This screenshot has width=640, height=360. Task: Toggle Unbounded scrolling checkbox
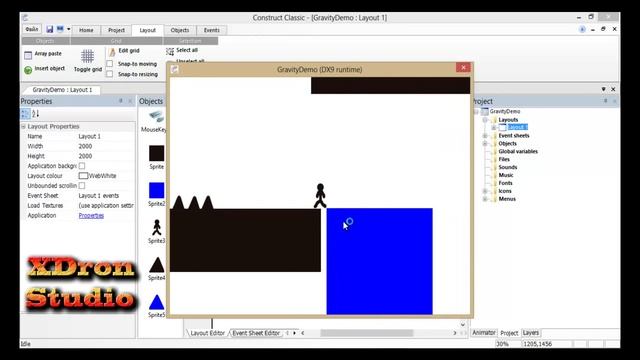pyautogui.click(x=82, y=185)
